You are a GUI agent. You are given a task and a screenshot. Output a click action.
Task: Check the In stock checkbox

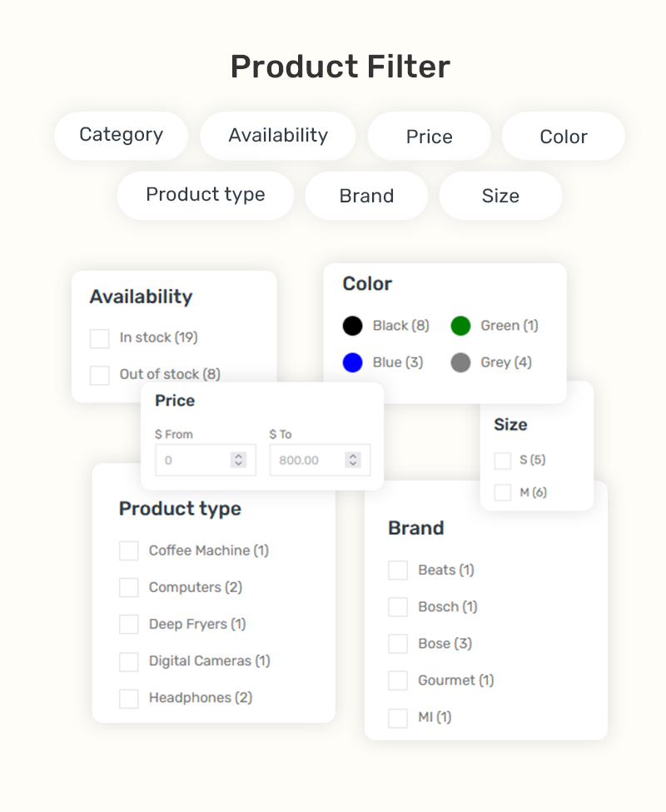click(100, 338)
